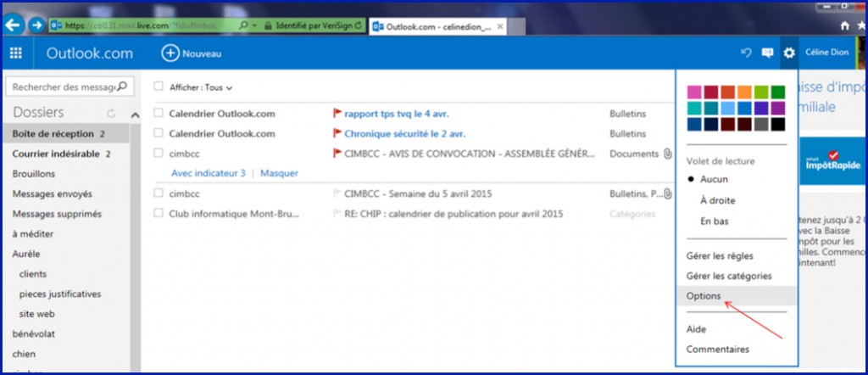Image resolution: width=868 pixels, height=375 pixels.
Task: Select the À droite reading pane option
Action: (x=717, y=200)
